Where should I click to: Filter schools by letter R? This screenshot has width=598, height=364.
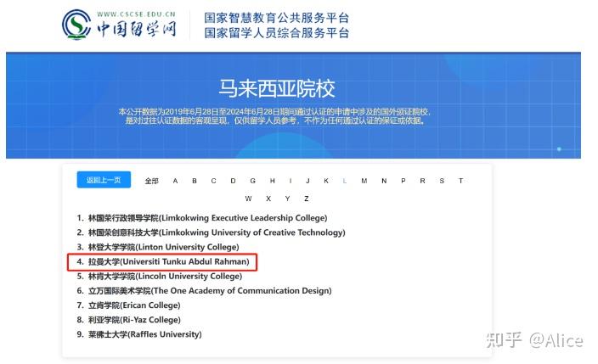(422, 181)
